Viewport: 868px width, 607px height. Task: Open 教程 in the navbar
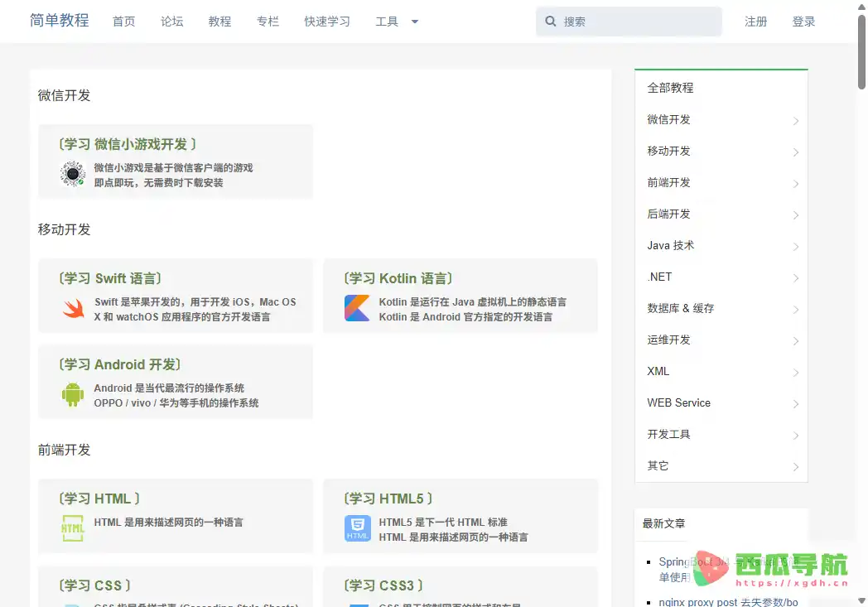coord(219,22)
